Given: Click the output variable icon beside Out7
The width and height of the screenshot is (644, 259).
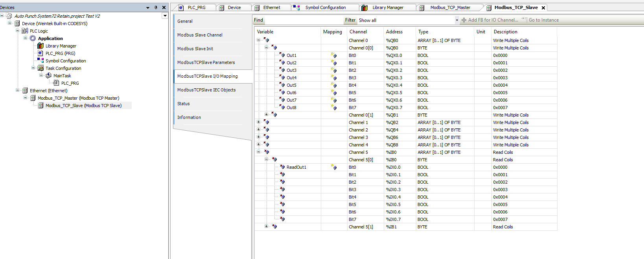Looking at the screenshot, I should [x=282, y=100].
